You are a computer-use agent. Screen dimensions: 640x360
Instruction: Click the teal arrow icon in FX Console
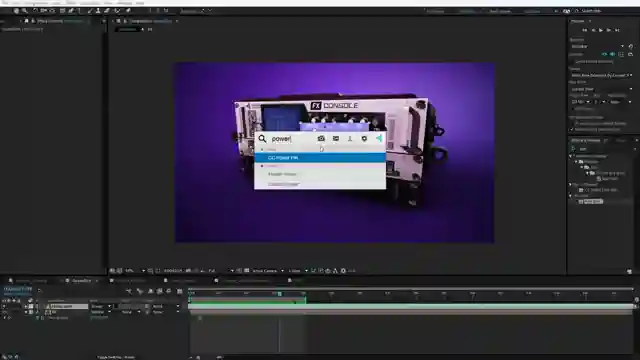pyautogui.click(x=379, y=138)
